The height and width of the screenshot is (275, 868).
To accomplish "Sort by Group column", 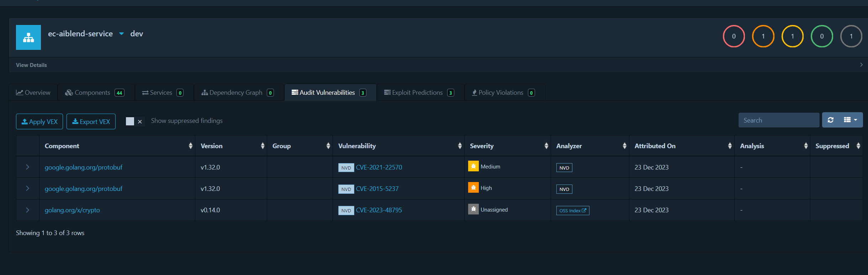I will click(300, 146).
